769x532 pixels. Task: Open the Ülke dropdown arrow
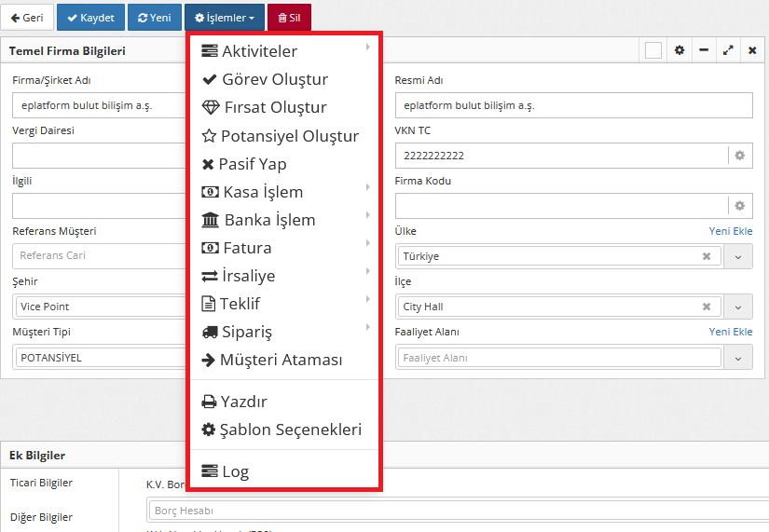738,256
